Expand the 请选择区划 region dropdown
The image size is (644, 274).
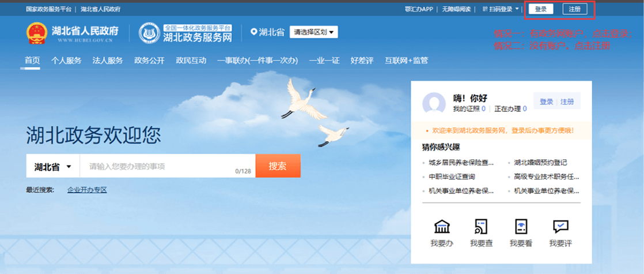(314, 32)
